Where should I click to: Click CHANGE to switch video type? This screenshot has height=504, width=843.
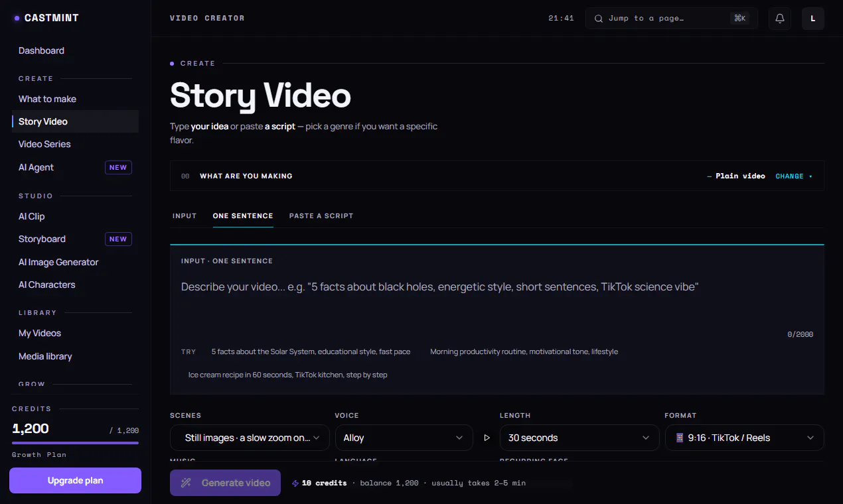(794, 176)
